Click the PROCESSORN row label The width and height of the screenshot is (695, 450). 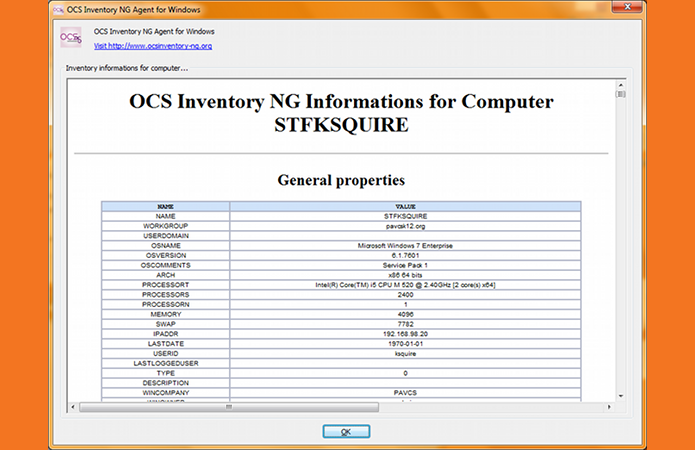(165, 305)
